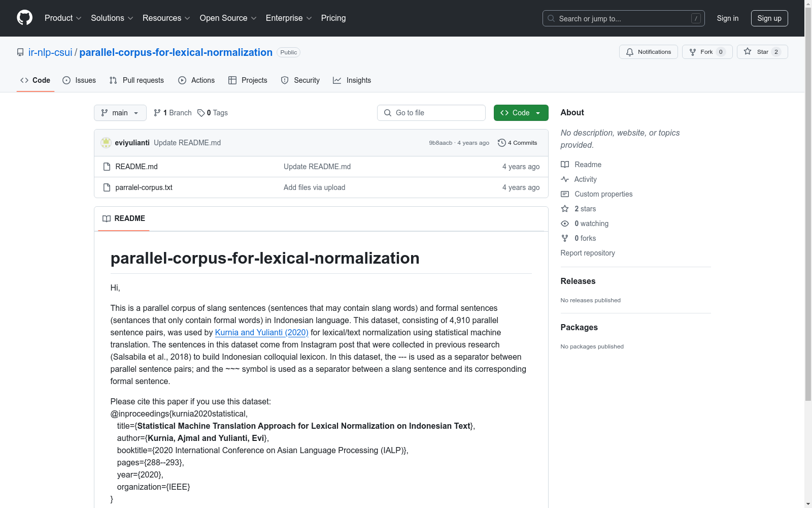Expand the green Code clone dropdown
This screenshot has width=812, height=508.
click(521, 113)
